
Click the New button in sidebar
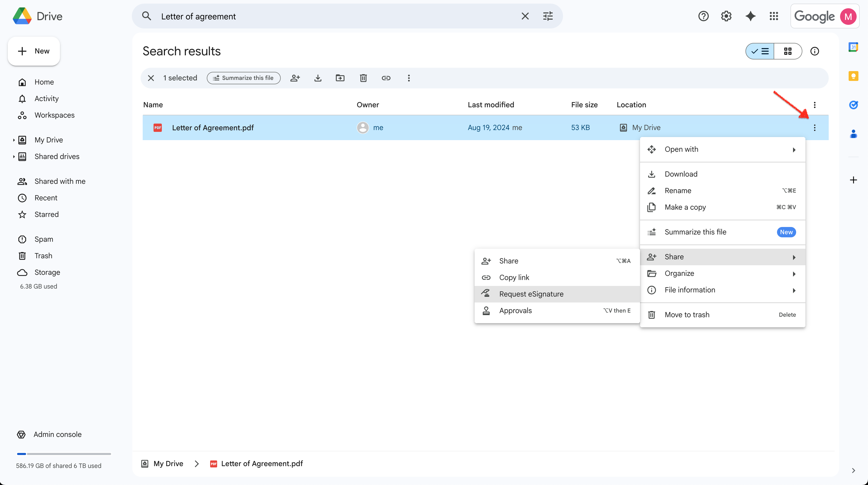[x=34, y=51]
